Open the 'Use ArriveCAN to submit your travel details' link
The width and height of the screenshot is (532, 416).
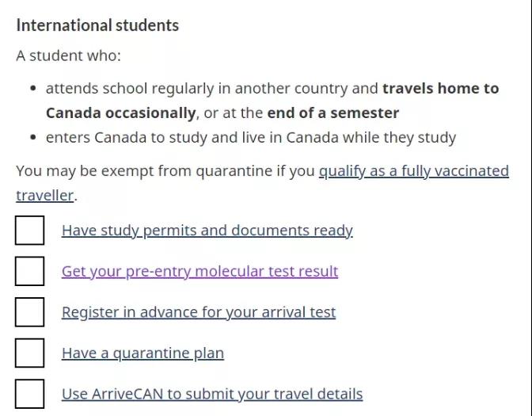click(212, 394)
